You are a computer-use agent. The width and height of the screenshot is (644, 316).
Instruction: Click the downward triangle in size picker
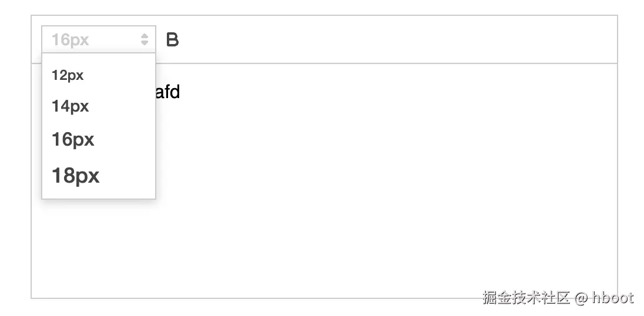(x=145, y=43)
